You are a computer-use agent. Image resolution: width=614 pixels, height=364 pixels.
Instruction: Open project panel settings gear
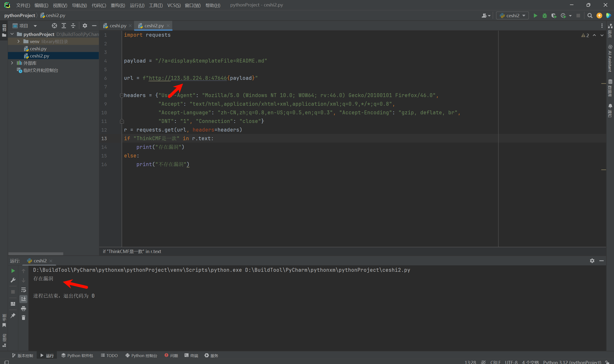click(85, 25)
